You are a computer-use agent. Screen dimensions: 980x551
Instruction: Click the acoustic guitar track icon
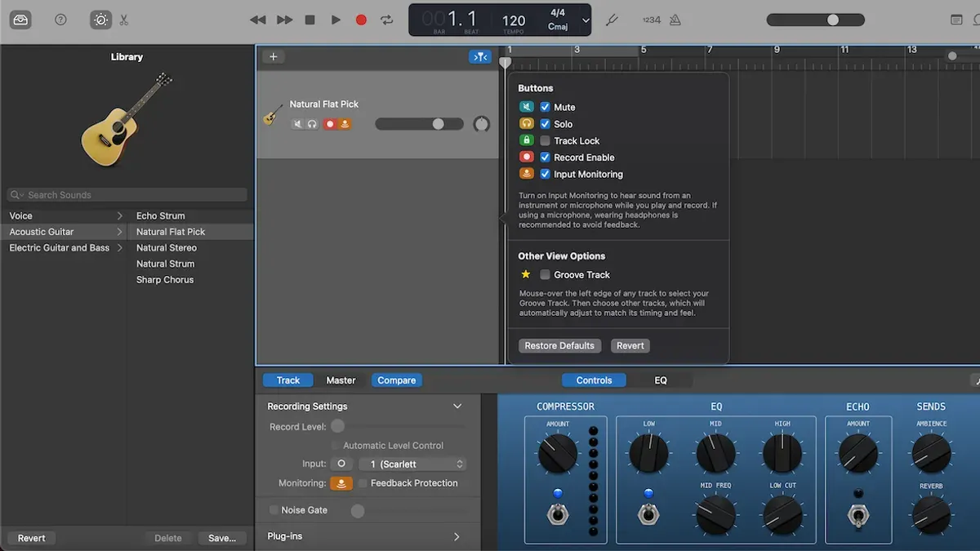pos(273,115)
